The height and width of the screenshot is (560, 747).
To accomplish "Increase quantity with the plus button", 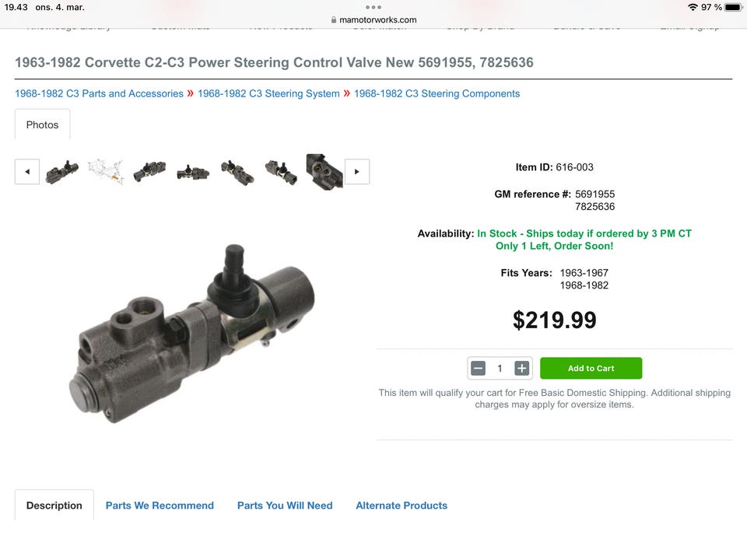I will tap(521, 368).
